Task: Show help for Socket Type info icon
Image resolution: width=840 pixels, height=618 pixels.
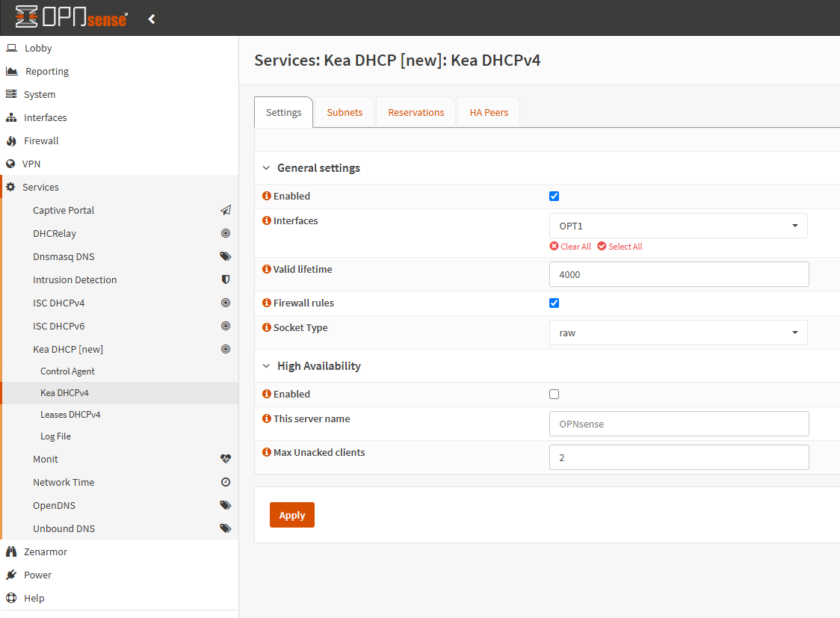Action: coord(266,327)
